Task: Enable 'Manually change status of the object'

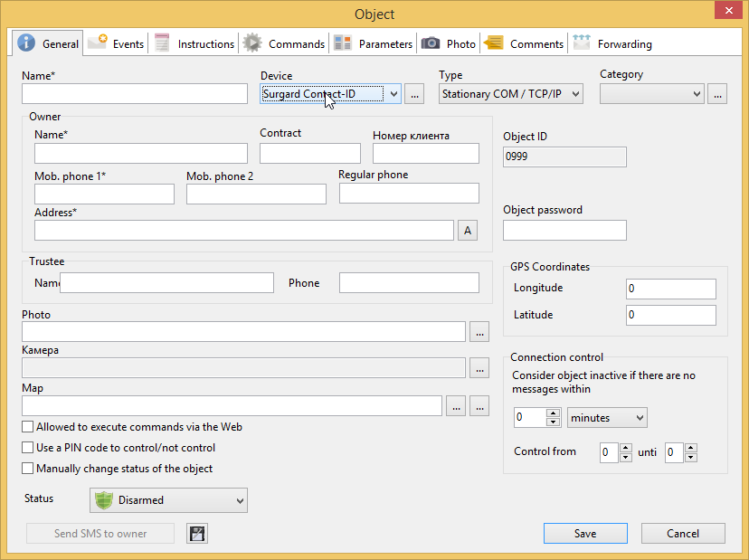Action: [x=27, y=468]
